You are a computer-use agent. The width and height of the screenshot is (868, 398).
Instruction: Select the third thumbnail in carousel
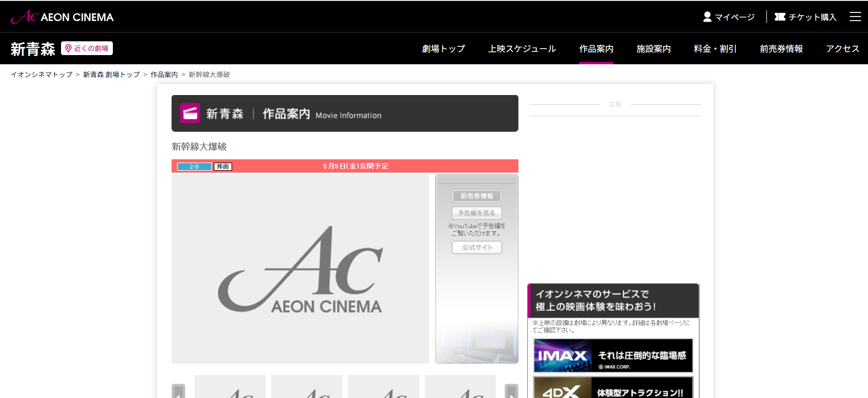click(x=384, y=387)
